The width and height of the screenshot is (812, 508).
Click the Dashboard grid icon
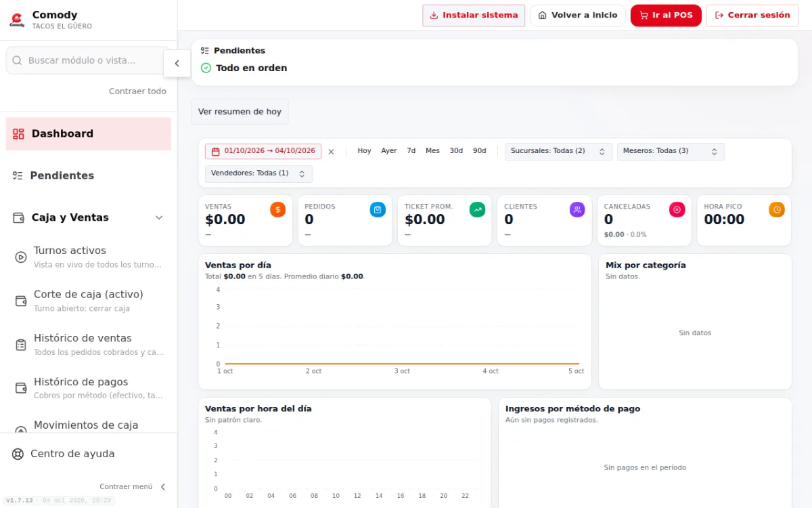pyautogui.click(x=18, y=134)
